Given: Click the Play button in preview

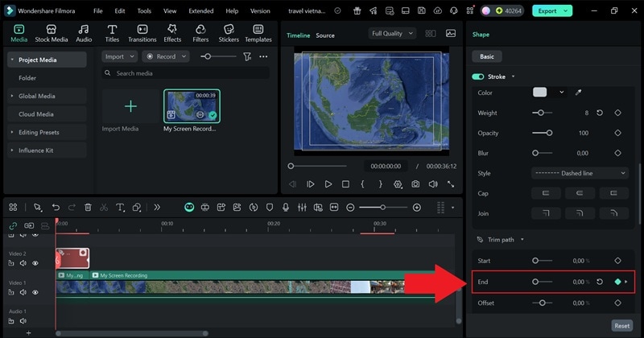Looking at the screenshot, I should [328, 184].
